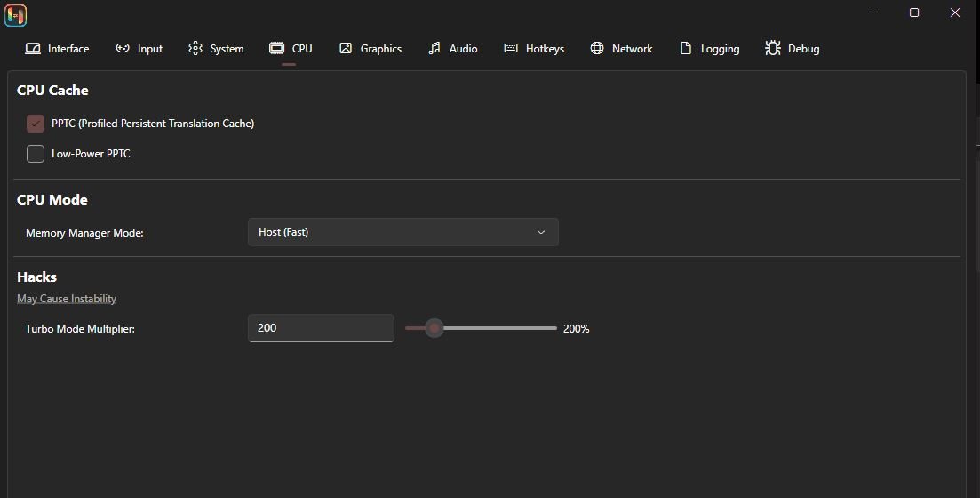Click the Input tab gamepad icon

(x=123, y=48)
